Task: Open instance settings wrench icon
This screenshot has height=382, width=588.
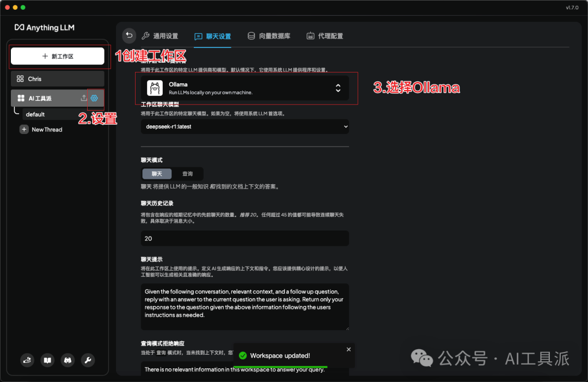Action: [88, 360]
